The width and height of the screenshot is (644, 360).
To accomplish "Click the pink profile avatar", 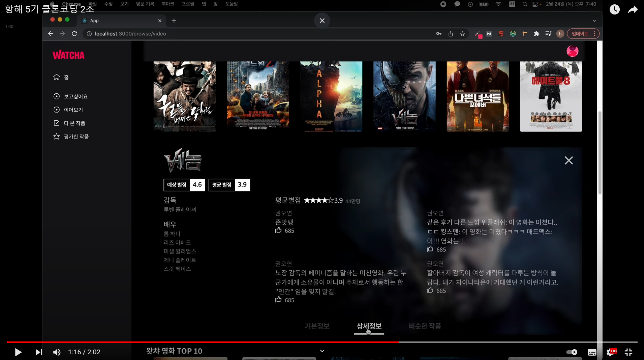I will click(572, 51).
